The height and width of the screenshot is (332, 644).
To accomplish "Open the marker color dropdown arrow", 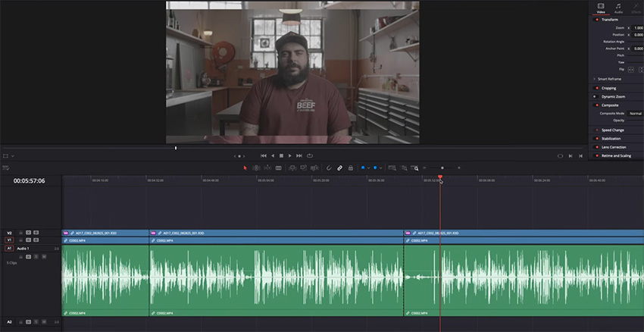I will click(x=381, y=168).
